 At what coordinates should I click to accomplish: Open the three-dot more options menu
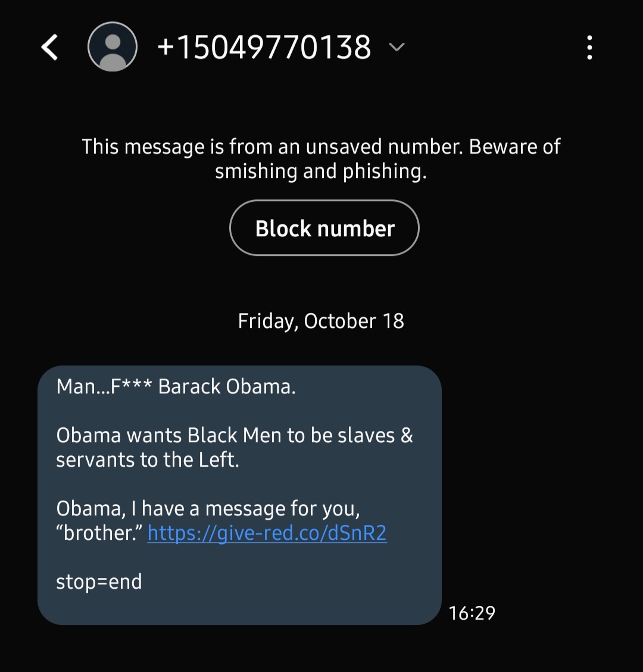click(x=589, y=47)
